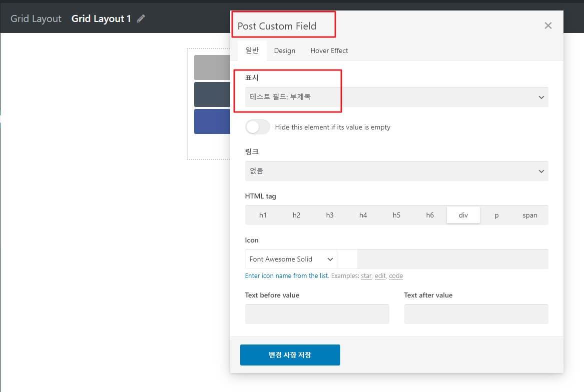Image resolution: width=584 pixels, height=392 pixels.
Task: Open the Enter icon name from the list link
Action: (287, 276)
